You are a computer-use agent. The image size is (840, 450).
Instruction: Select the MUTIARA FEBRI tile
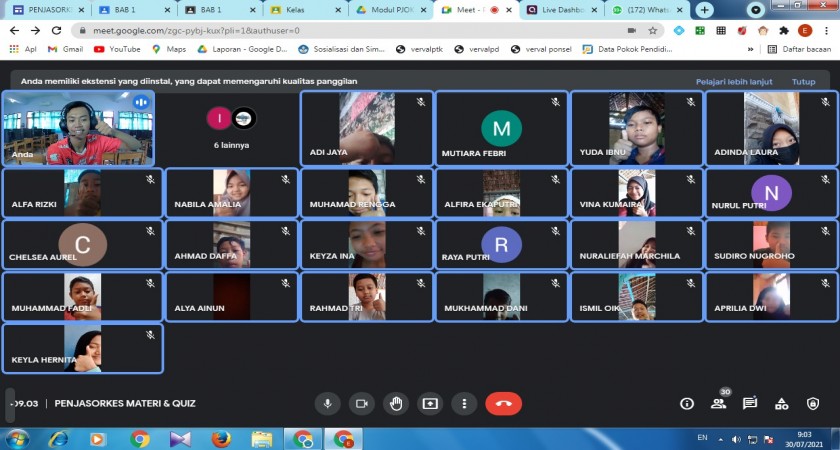click(x=501, y=128)
